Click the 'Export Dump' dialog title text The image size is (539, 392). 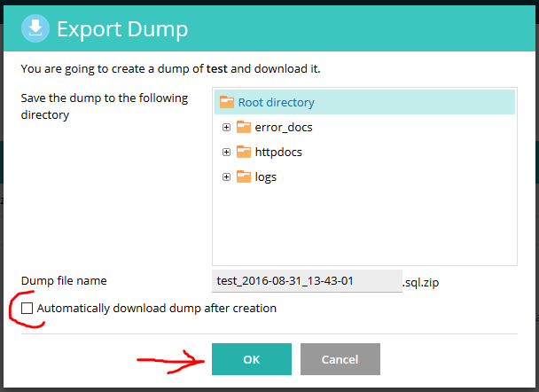pos(122,28)
